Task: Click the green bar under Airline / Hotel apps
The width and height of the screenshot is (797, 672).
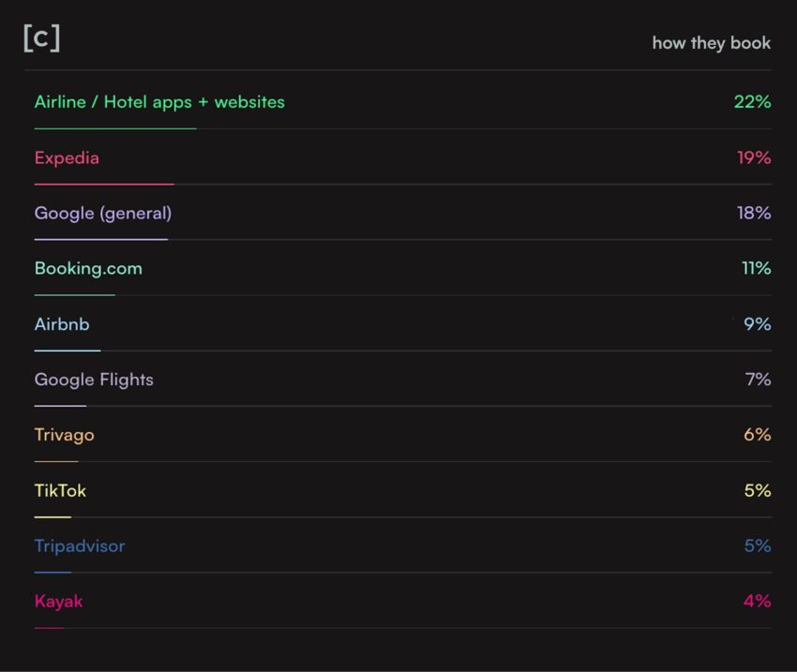Action: pos(115,128)
